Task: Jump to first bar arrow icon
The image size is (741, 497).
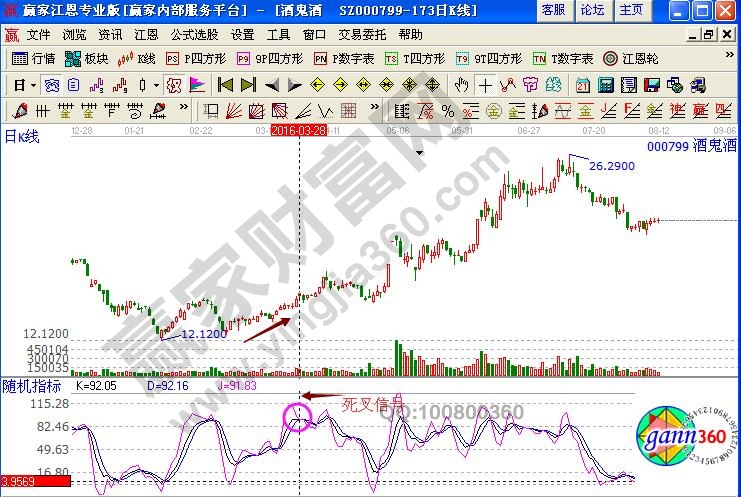Action: coord(225,84)
